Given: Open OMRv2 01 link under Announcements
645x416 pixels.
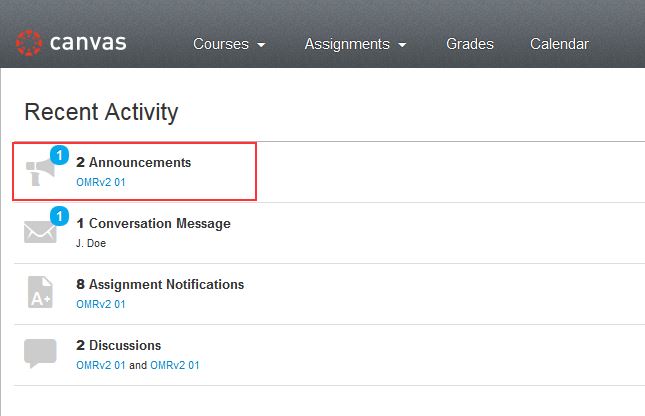Looking at the screenshot, I should (x=101, y=182).
